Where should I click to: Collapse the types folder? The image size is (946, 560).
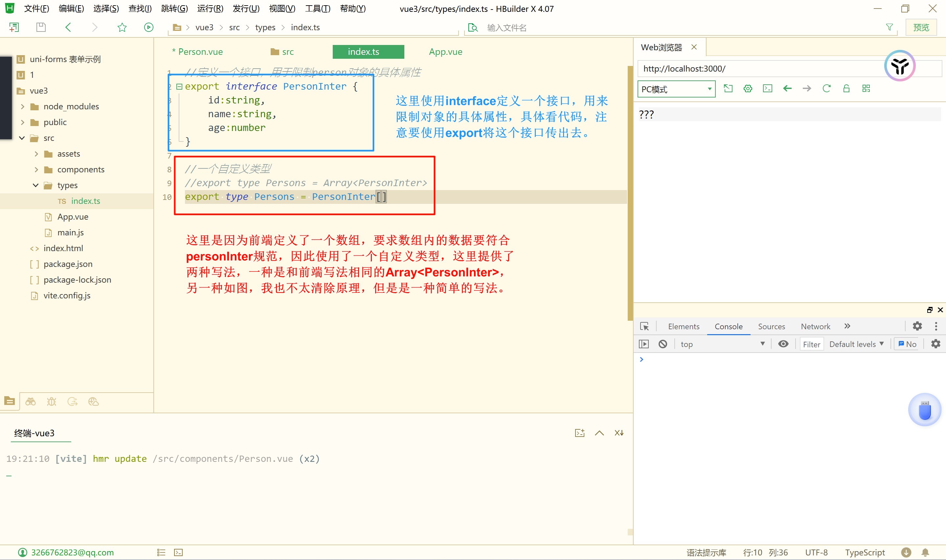click(35, 185)
